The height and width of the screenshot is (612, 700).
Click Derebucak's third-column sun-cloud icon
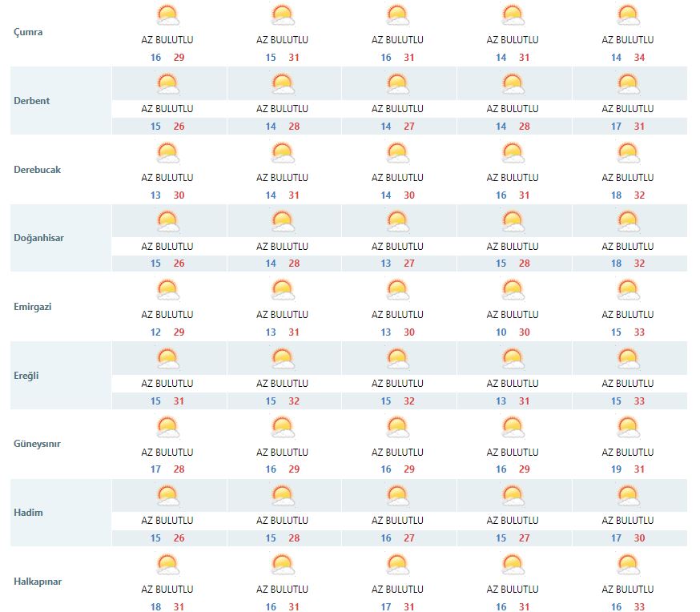pos(398,153)
